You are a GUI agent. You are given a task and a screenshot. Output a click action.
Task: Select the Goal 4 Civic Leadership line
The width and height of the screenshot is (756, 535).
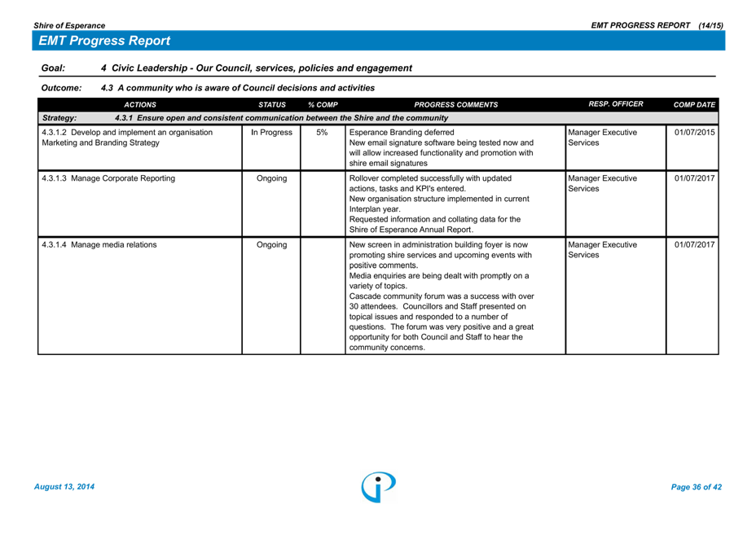pos(226,68)
